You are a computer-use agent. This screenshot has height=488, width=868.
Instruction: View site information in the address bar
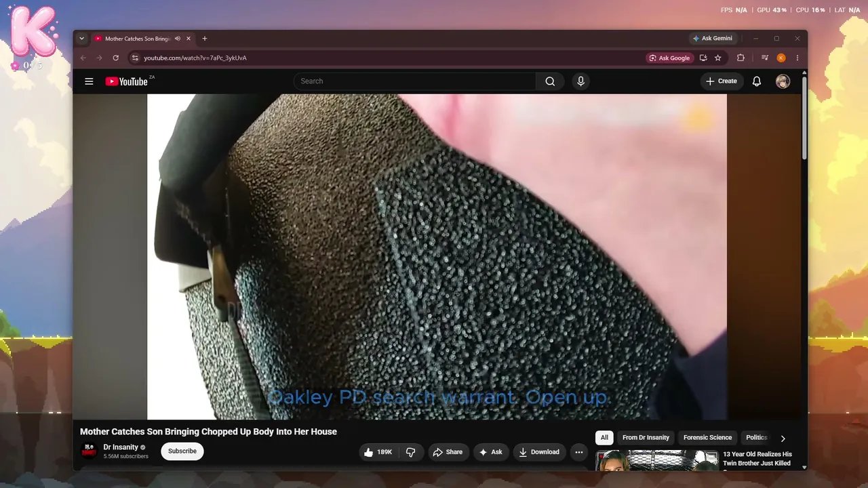135,58
